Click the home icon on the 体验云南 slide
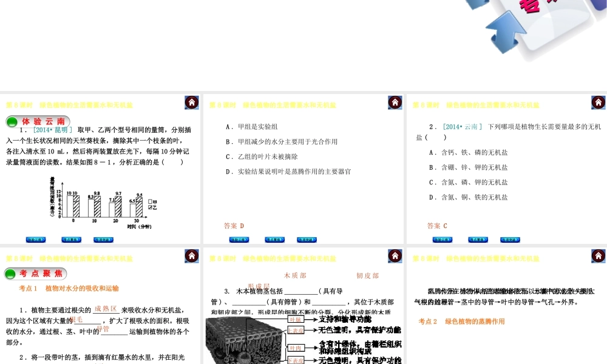This screenshot has height=364, width=607. click(192, 103)
